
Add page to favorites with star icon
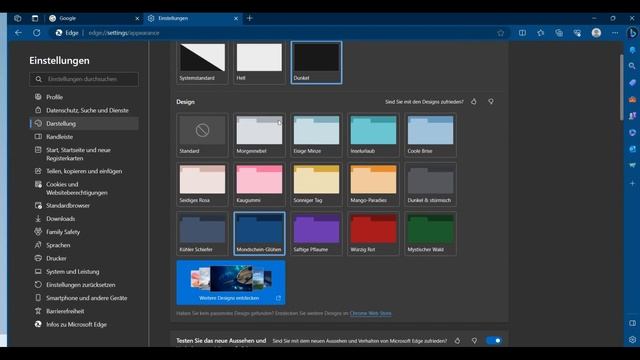coord(500,33)
